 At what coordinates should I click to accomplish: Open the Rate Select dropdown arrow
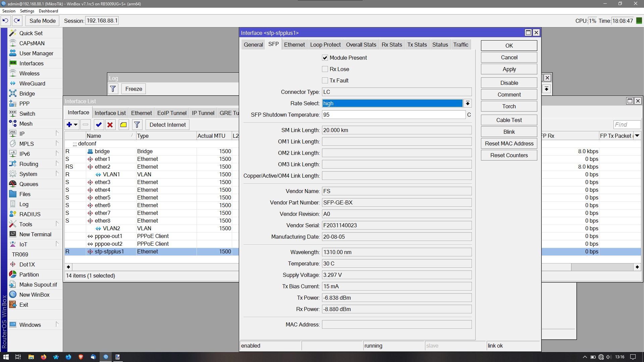[468, 103]
